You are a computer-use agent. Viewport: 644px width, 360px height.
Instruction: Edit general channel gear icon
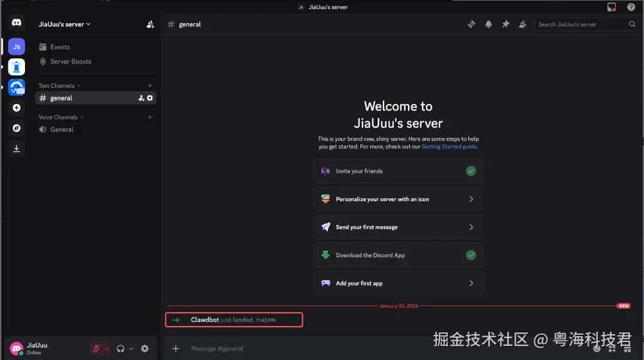coord(150,98)
